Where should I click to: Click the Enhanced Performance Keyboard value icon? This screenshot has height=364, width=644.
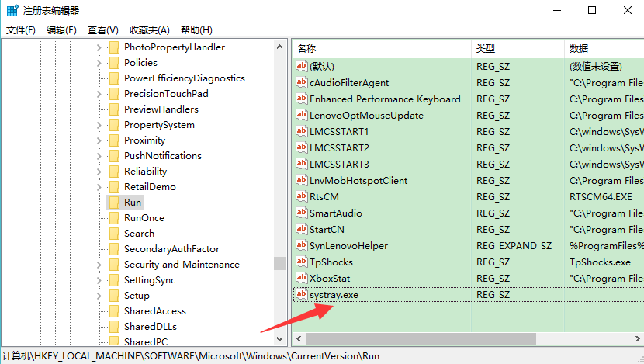[x=302, y=99]
